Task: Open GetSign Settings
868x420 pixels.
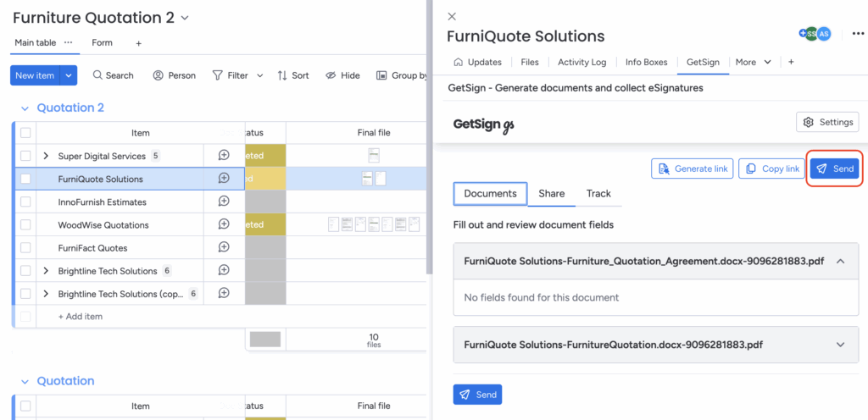Action: point(827,122)
